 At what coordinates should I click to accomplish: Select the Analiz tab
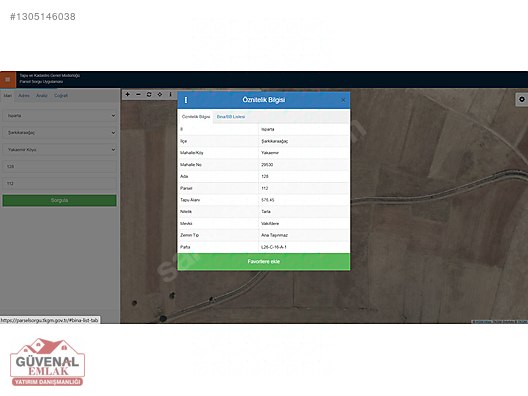tap(42, 96)
